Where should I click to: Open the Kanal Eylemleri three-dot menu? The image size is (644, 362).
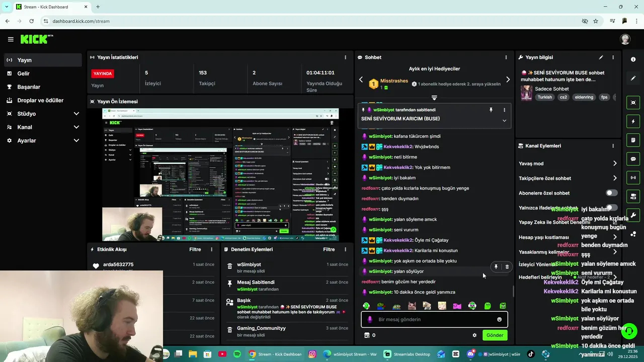point(613,146)
